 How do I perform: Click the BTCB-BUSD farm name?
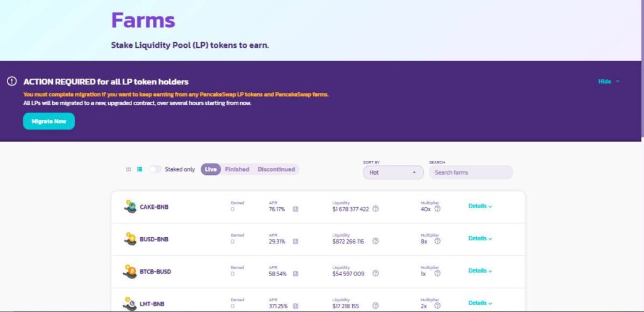point(155,272)
